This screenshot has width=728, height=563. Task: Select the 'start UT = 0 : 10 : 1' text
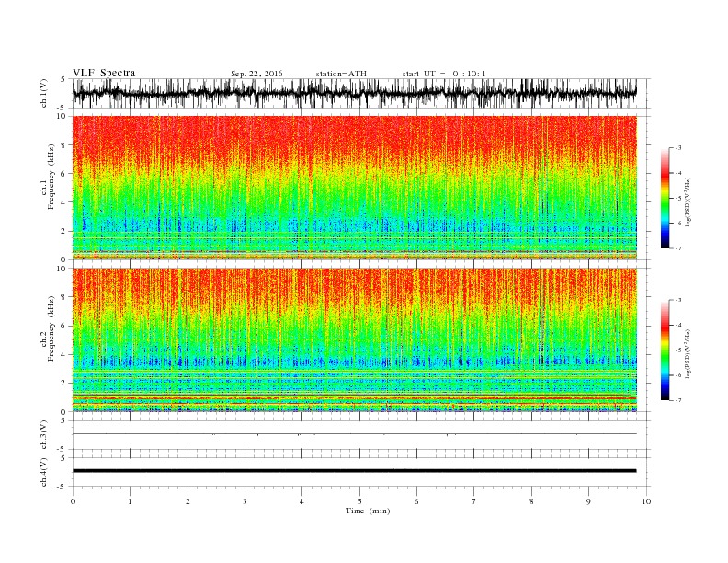coord(444,74)
